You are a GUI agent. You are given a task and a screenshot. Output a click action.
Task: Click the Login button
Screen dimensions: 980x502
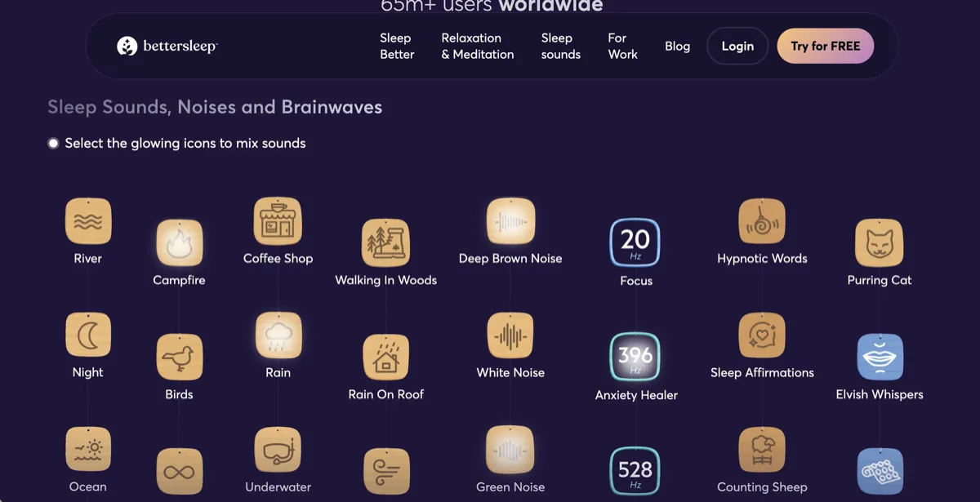click(x=737, y=46)
